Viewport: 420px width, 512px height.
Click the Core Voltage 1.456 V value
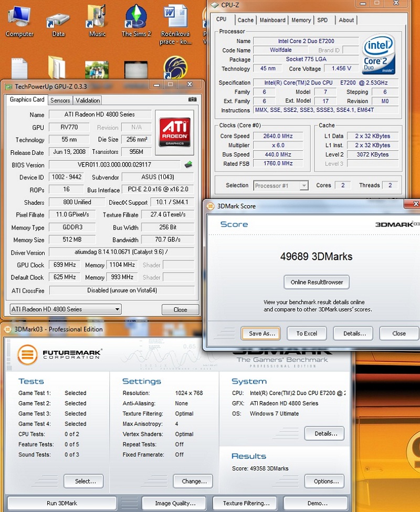(x=341, y=69)
